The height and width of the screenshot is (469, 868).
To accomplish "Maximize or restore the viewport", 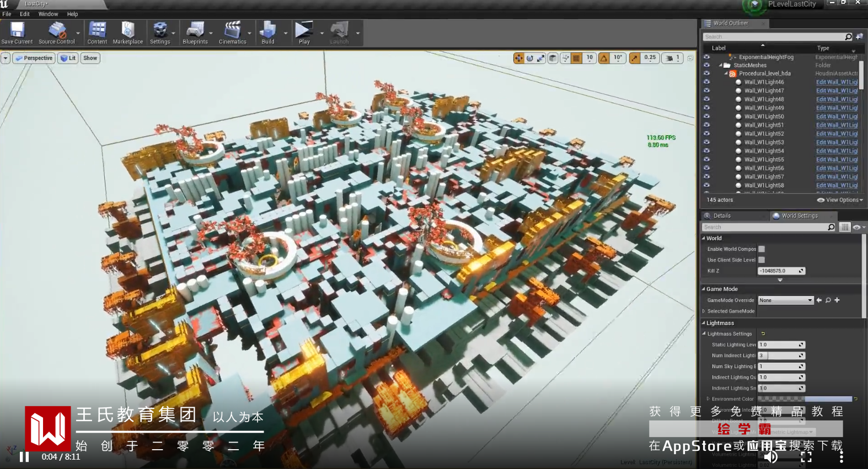I will [690, 58].
